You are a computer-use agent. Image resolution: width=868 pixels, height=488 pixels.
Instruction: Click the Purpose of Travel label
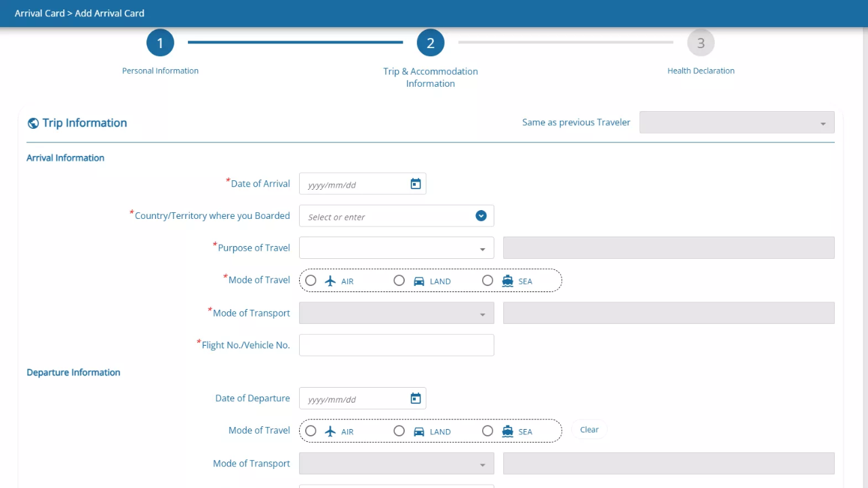pos(254,248)
